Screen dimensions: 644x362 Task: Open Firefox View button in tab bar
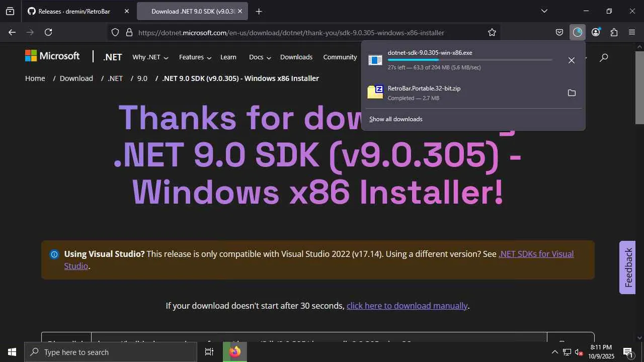tap(10, 11)
